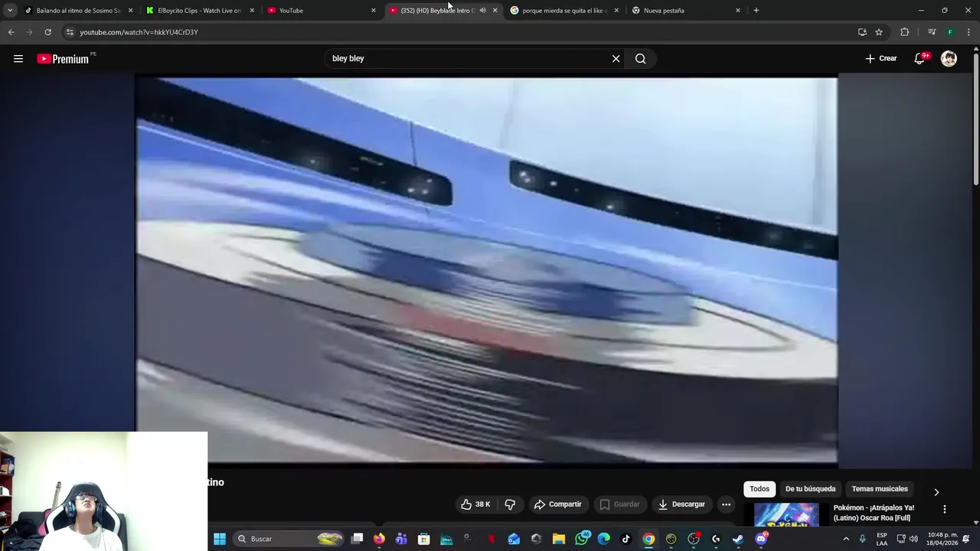This screenshot has width=980, height=551.
Task: View site information icon in address bar
Action: tap(70, 32)
